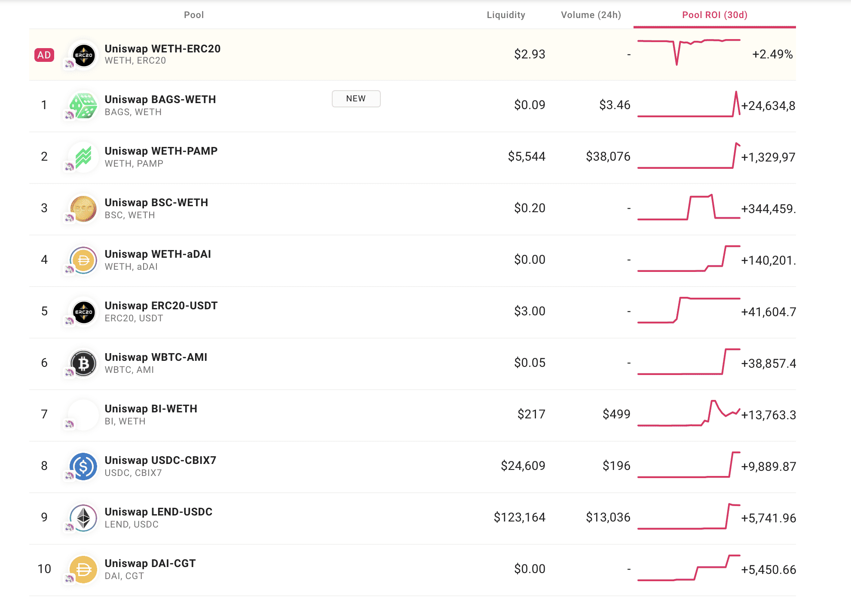Image resolution: width=851 pixels, height=616 pixels.
Task: Click the blue USDC dollar icon
Action: click(x=83, y=467)
